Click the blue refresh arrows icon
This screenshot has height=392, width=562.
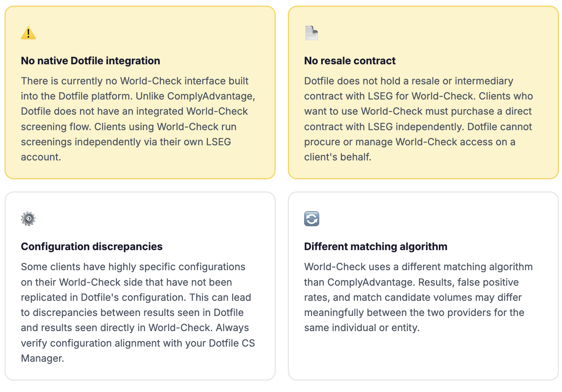(312, 219)
